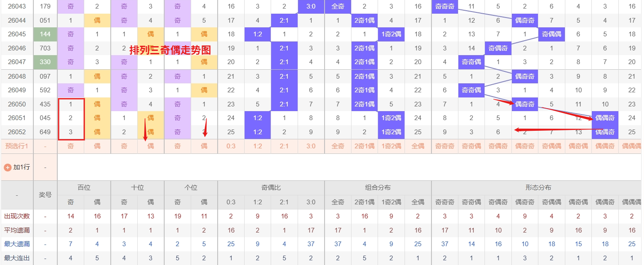The width and height of the screenshot is (644, 265).
Task: Select the 2:1 ratio in 预选行1
Action: tap(284, 146)
